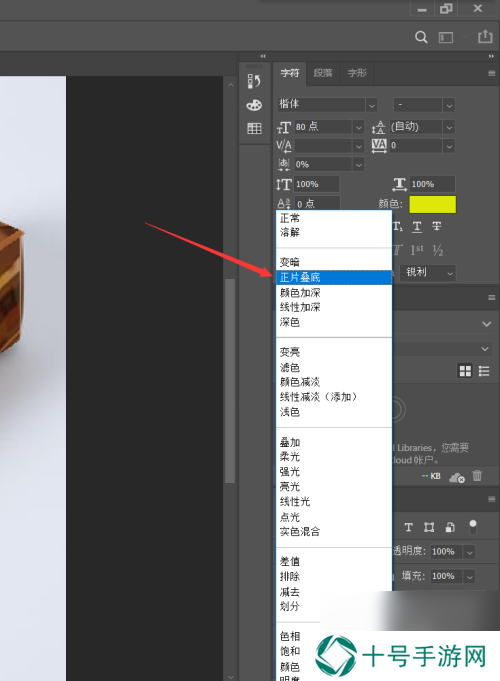
Task: Expand the libraries chevron dropdown
Action: click(x=486, y=324)
